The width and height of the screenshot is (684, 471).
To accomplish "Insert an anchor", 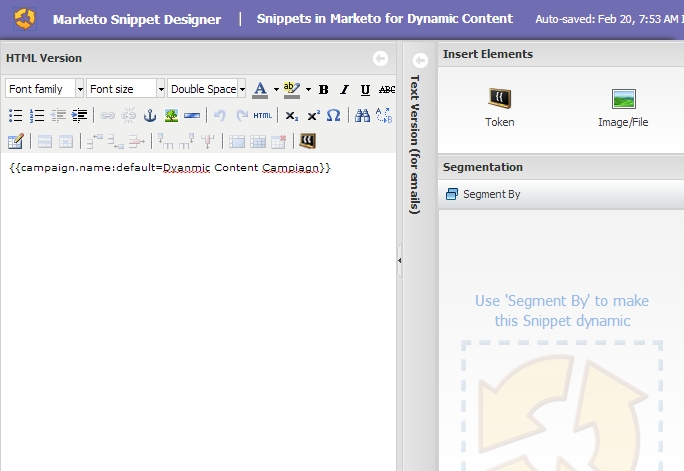I will pos(150,116).
